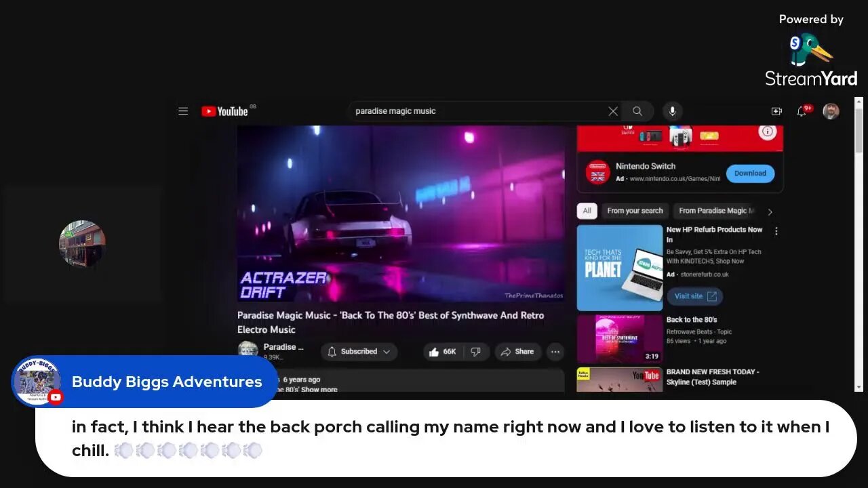Click the Retrowave Beats - Topic channel text

click(699, 332)
